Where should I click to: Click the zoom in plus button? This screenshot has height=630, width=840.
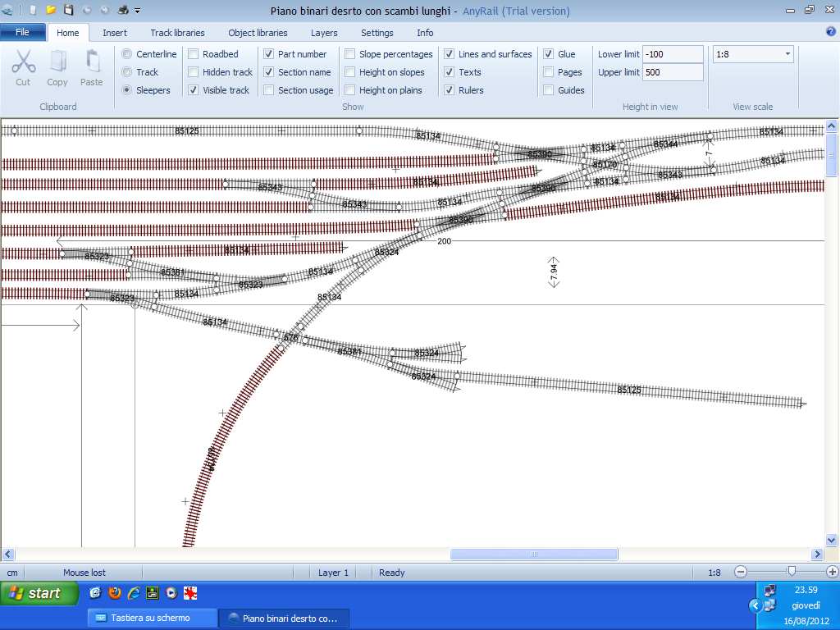pyautogui.click(x=833, y=572)
